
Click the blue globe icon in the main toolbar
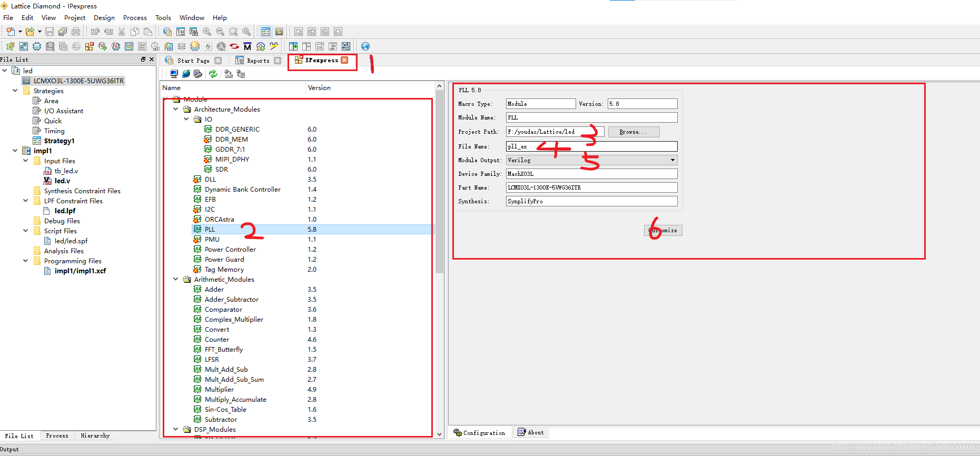[365, 46]
